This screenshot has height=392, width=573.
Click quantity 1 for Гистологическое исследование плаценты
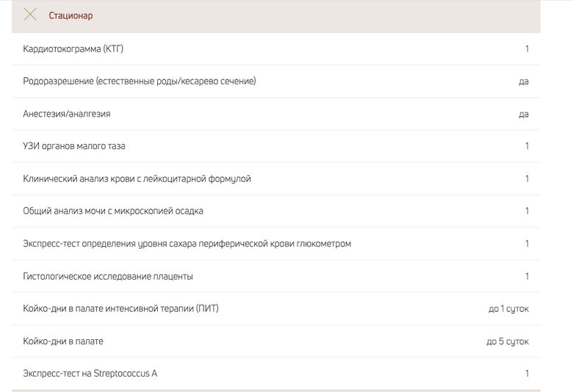(x=527, y=276)
